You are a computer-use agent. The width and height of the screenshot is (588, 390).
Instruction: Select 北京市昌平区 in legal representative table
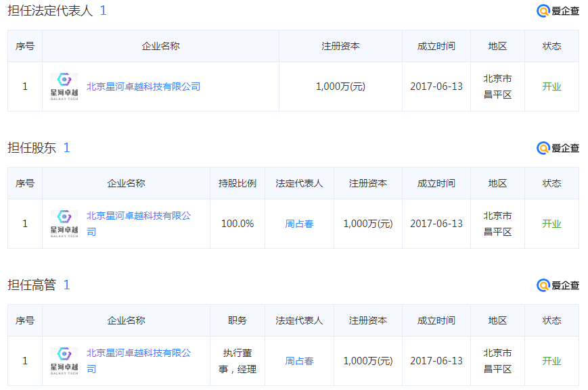click(497, 87)
